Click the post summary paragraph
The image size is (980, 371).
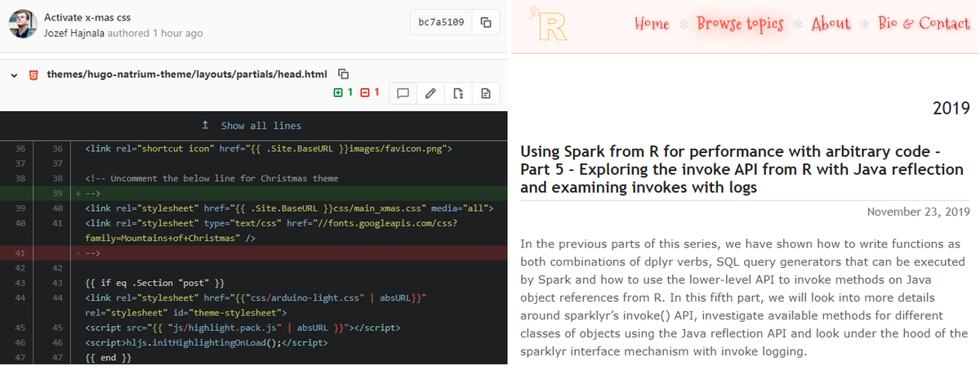(744, 297)
